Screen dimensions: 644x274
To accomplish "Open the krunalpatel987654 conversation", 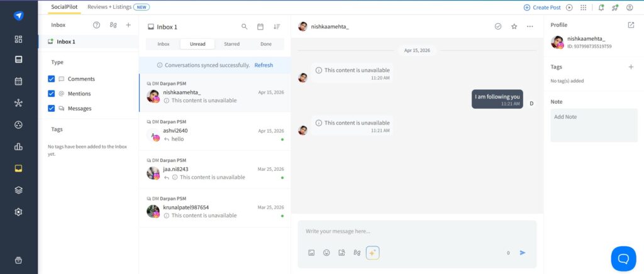I will coord(215,208).
